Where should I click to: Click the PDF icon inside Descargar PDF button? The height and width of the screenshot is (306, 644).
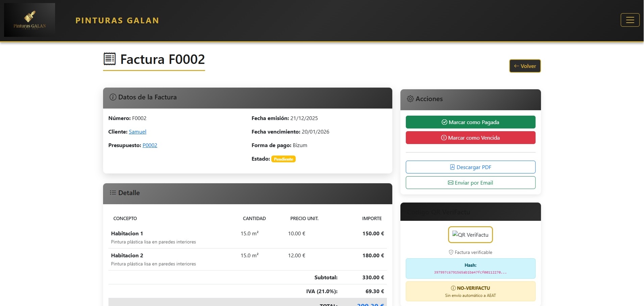(452, 167)
